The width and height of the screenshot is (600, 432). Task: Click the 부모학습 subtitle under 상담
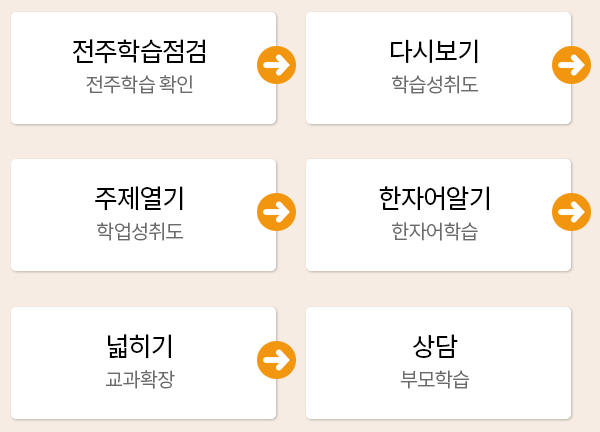click(435, 379)
